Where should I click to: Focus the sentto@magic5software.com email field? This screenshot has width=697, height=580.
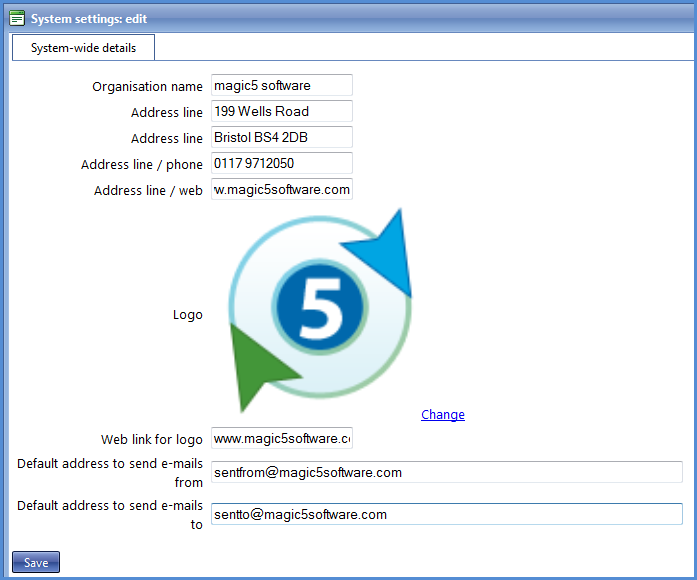pos(447,514)
